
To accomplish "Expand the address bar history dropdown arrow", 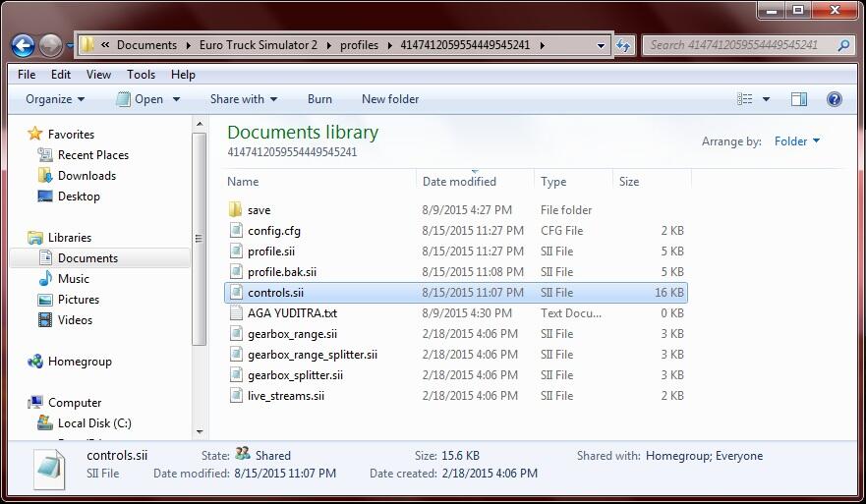I will (601, 45).
